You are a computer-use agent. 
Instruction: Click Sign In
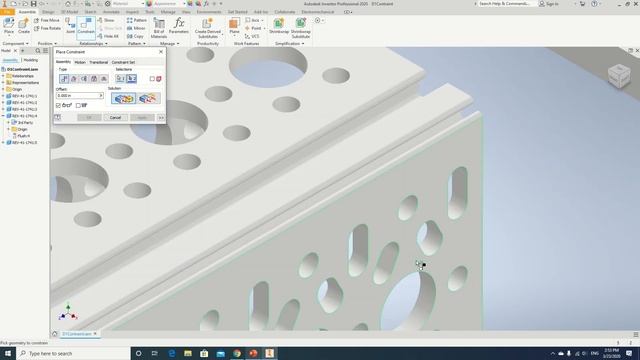coord(549,4)
